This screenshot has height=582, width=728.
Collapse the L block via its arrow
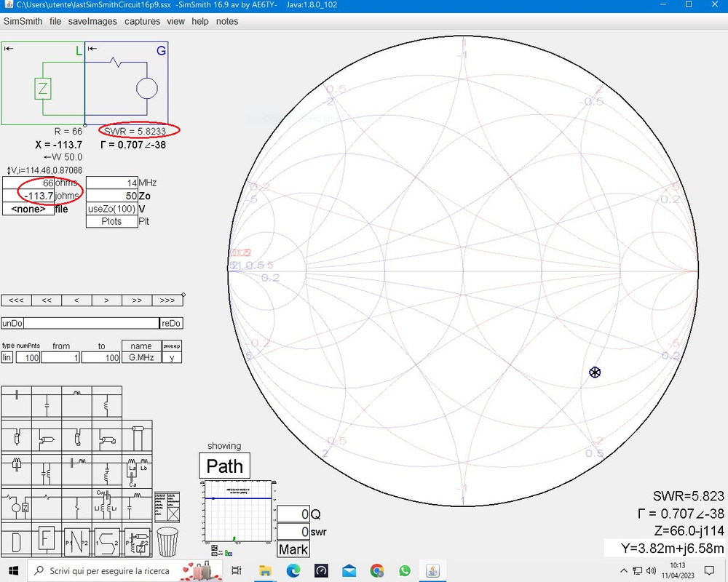click(9, 48)
